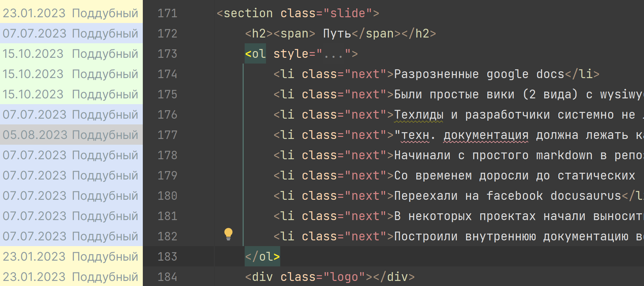Image resolution: width=644 pixels, height=286 pixels.
Task: Click line number 177 in the gutter
Action: click(167, 135)
